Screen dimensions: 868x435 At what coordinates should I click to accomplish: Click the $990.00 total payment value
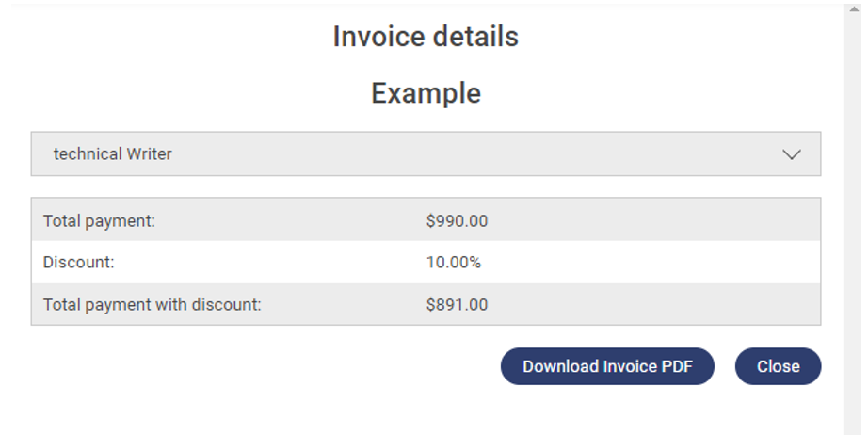(457, 221)
